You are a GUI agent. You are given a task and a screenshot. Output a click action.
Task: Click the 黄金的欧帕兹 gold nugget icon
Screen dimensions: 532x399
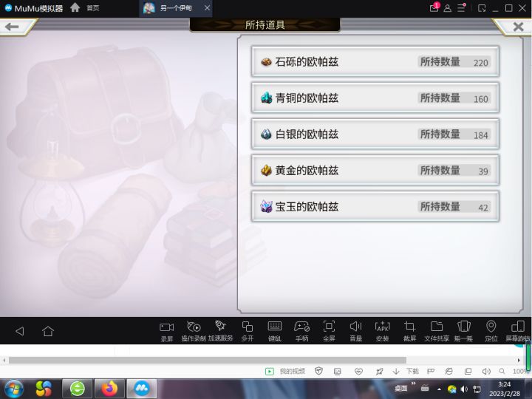[x=266, y=171]
